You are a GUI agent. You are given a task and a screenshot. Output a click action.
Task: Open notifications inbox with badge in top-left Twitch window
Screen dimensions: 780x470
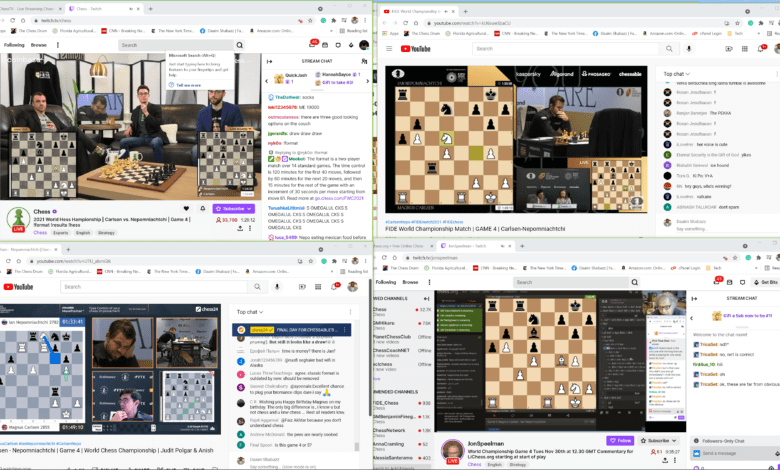312,45
